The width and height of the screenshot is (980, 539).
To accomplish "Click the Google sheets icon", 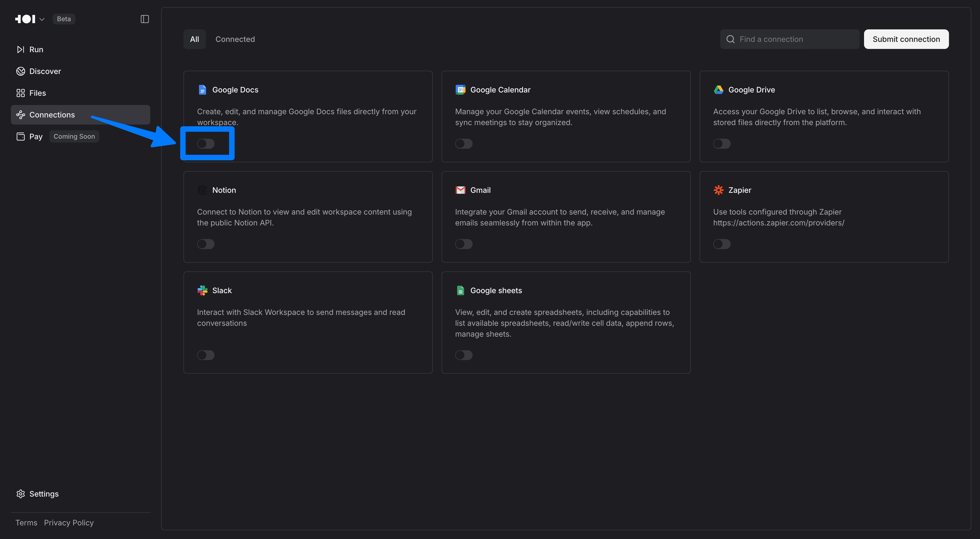I will coord(460,290).
